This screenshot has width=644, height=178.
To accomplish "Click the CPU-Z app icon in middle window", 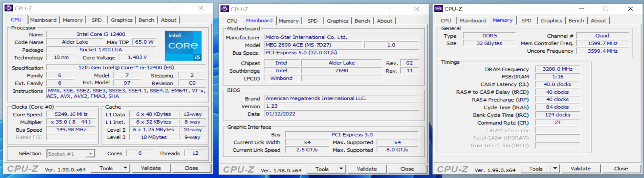I will (225, 9).
